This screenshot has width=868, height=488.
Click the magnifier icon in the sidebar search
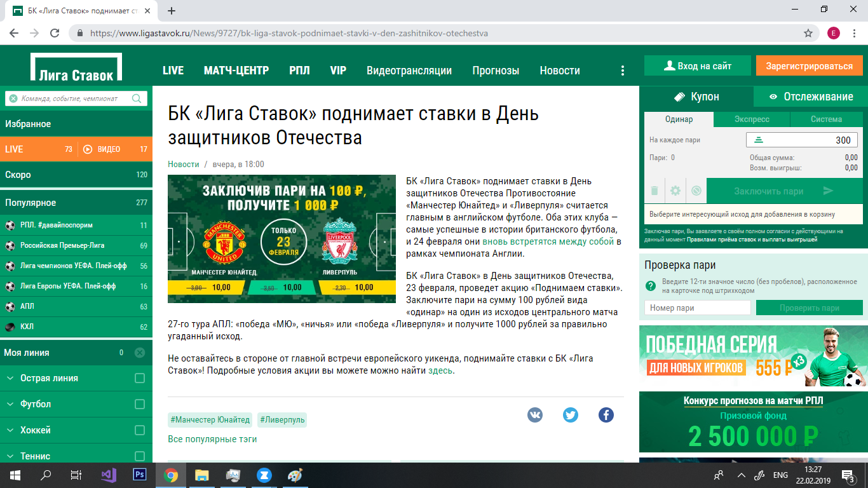coord(137,98)
